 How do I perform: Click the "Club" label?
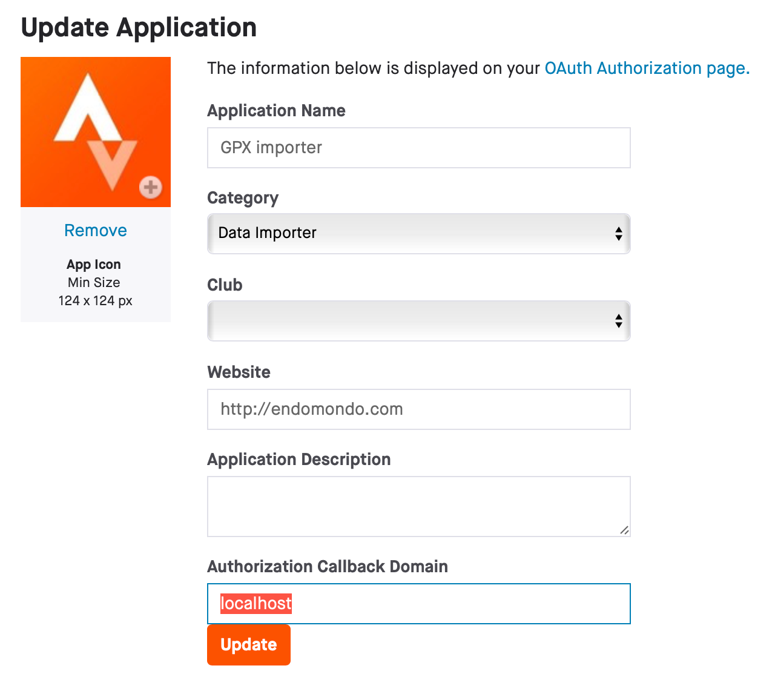[225, 285]
